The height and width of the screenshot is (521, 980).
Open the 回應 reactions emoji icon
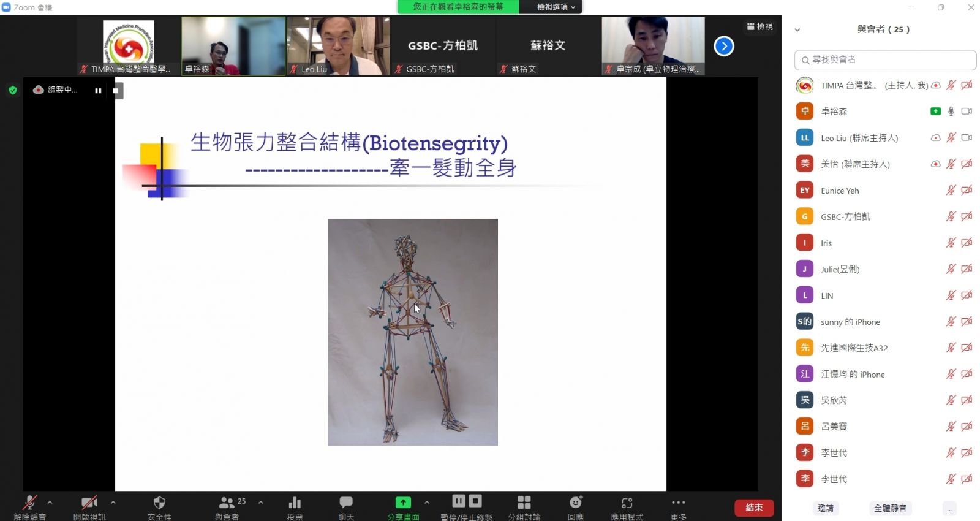pos(576,503)
